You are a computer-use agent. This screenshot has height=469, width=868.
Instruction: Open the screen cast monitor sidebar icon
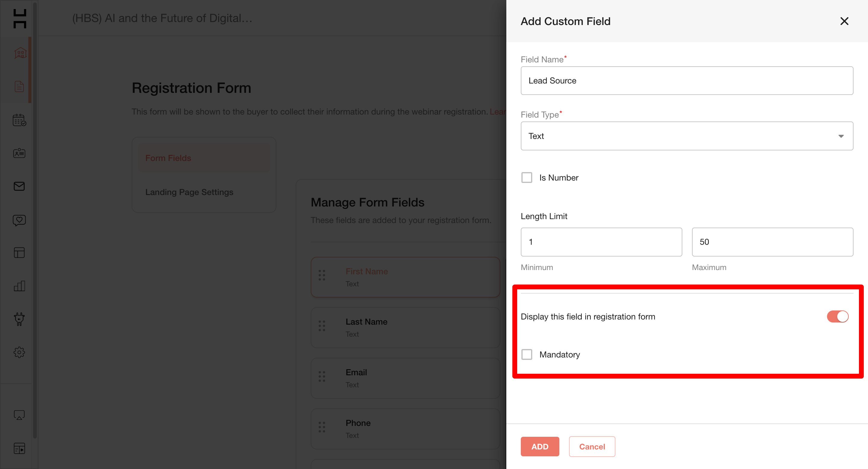19,415
